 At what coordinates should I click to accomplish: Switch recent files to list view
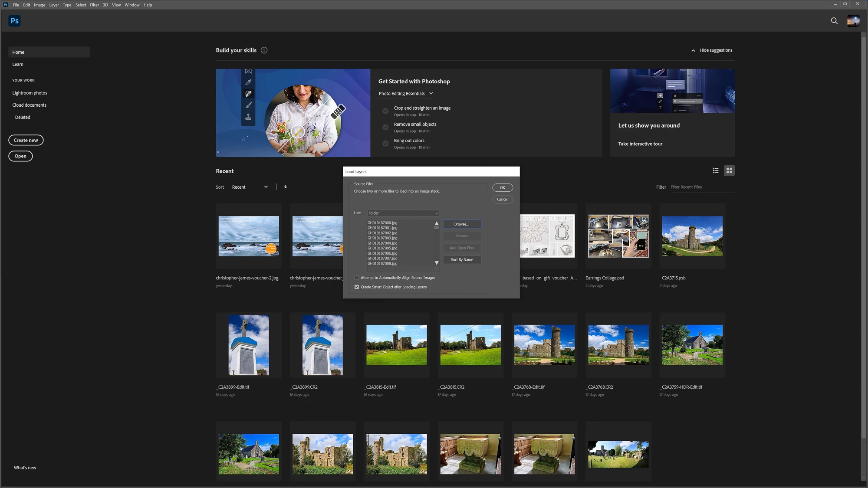pos(716,171)
